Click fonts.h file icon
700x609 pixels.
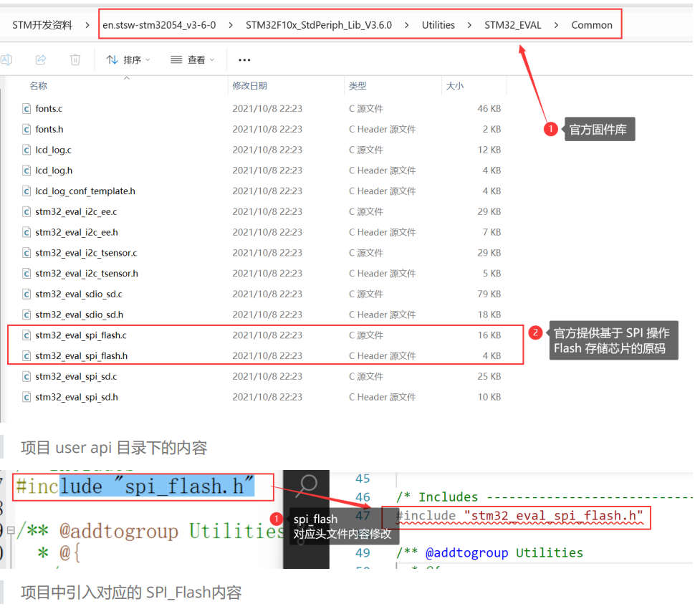coord(27,129)
